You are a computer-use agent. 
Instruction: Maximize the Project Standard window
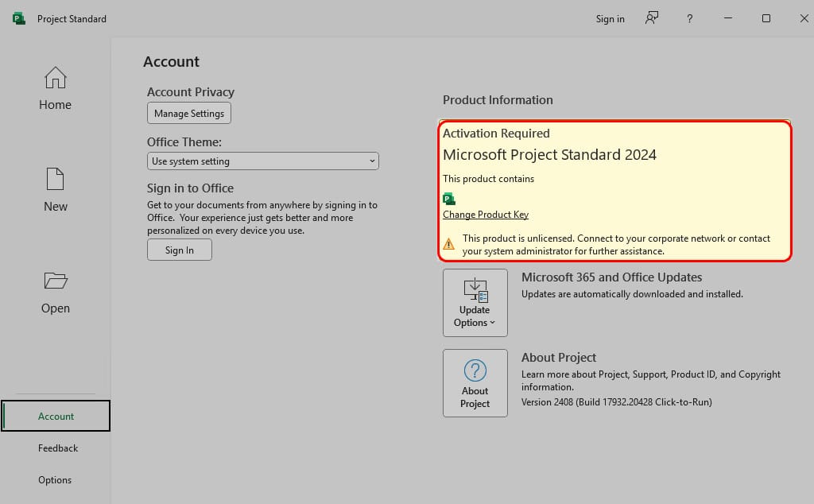(x=766, y=18)
